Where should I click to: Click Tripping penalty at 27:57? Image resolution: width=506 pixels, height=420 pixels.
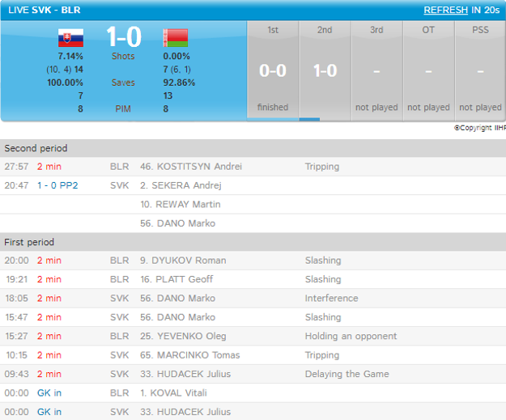[322, 167]
